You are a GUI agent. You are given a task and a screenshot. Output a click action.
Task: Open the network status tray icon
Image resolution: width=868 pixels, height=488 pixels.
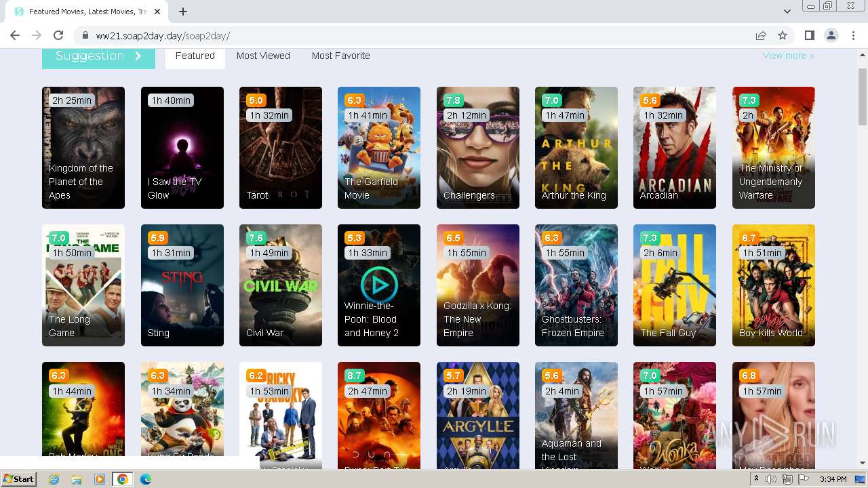787,479
